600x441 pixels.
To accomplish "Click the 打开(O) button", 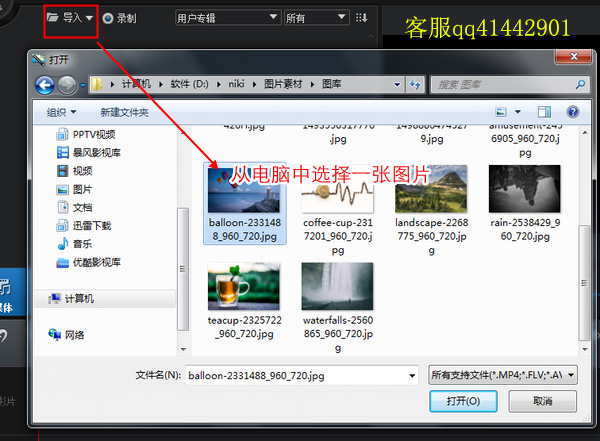I will tap(463, 401).
